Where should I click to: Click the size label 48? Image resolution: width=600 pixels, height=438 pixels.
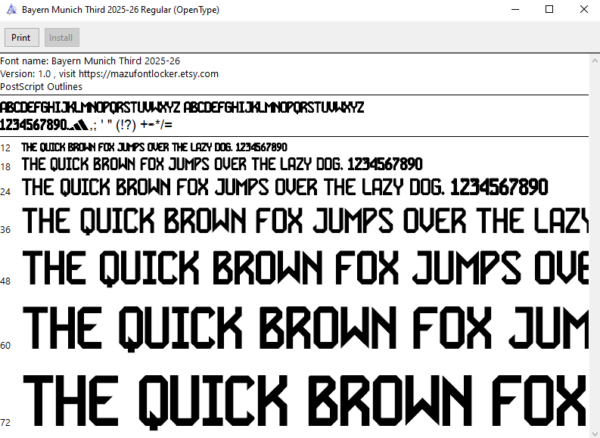coord(5,281)
